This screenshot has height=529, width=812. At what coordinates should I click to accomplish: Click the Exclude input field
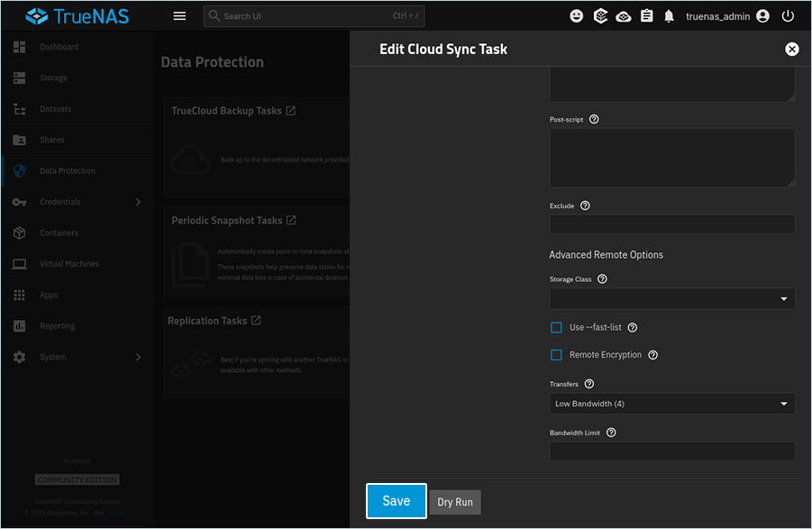coord(671,224)
